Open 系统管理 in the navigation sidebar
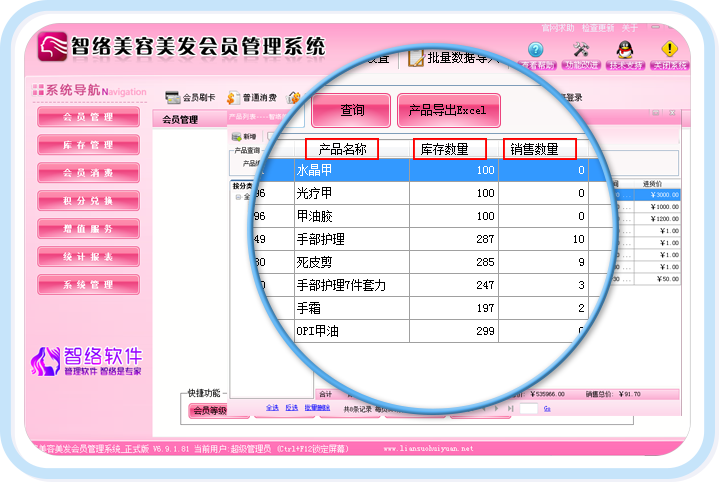719x482 pixels. click(x=88, y=285)
